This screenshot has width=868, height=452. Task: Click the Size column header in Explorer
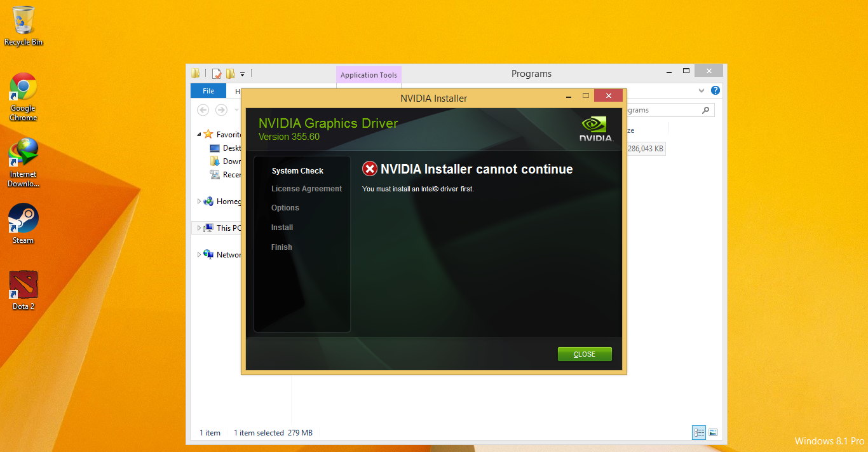(647, 130)
